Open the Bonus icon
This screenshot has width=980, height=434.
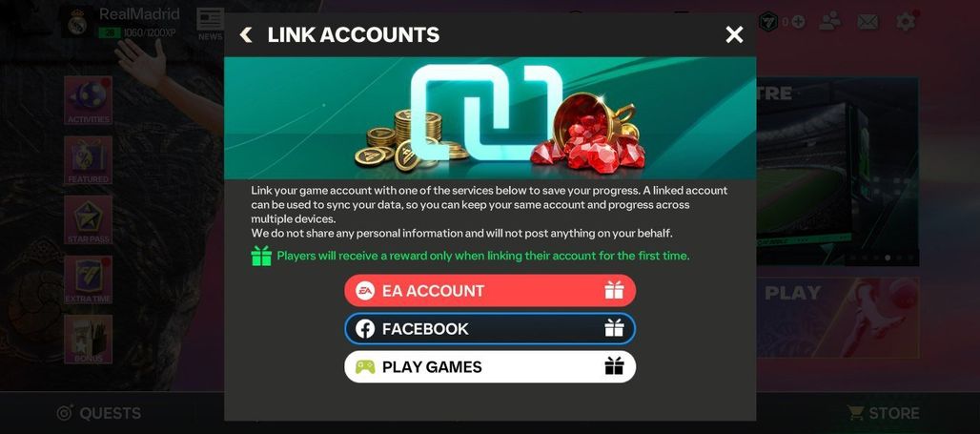pyautogui.click(x=88, y=339)
